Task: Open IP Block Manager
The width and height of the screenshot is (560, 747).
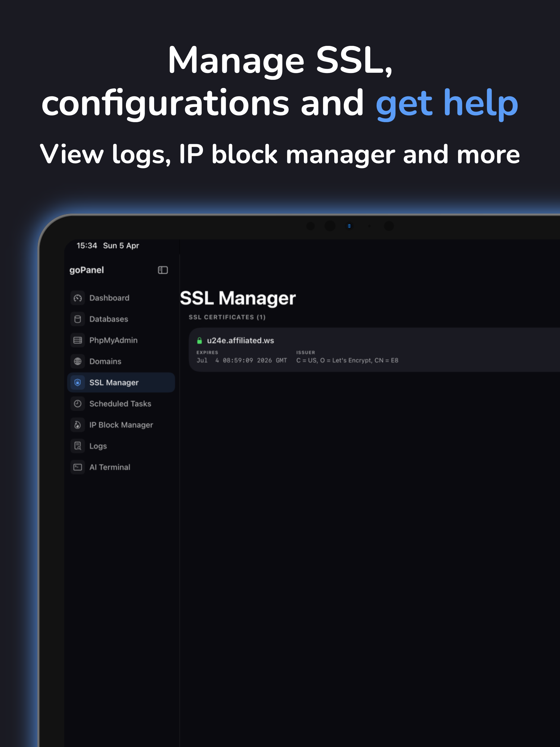Action: click(x=121, y=425)
